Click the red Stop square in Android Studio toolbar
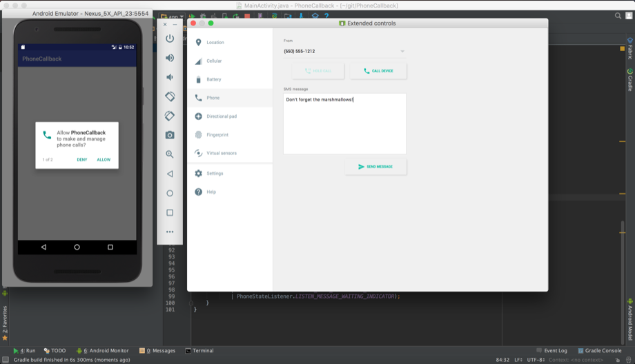 pyautogui.click(x=247, y=16)
